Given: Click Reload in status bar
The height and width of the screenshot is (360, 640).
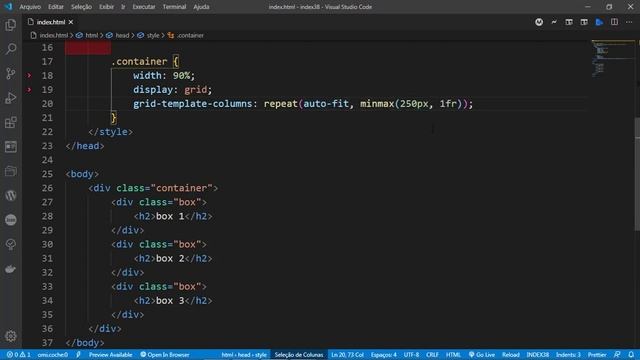Looking at the screenshot, I should point(511,355).
